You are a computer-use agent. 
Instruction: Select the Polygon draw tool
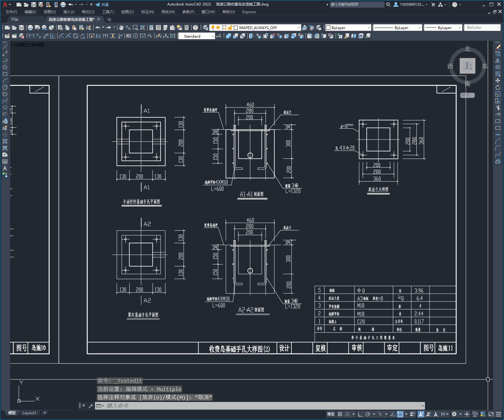(x=5, y=67)
